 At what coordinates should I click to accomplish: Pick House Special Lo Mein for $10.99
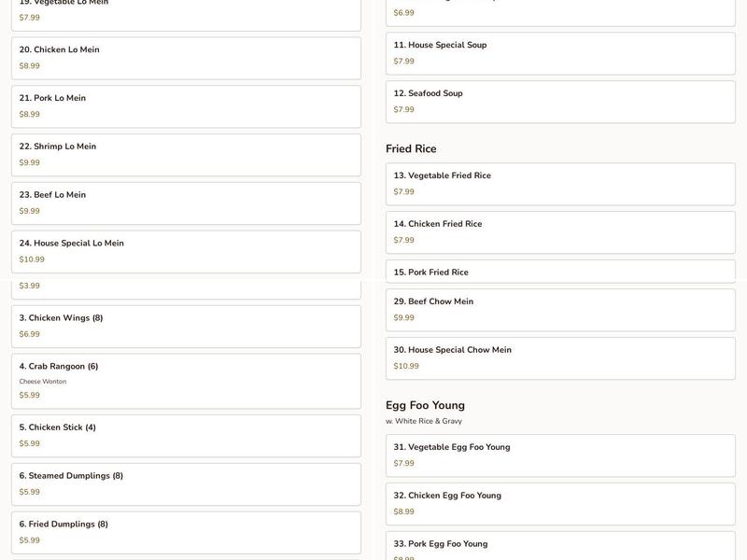pos(186,251)
